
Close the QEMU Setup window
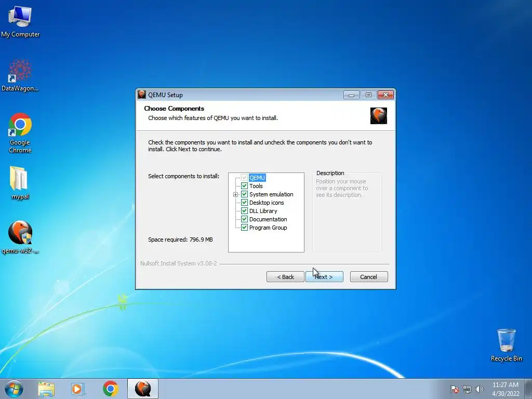point(386,95)
